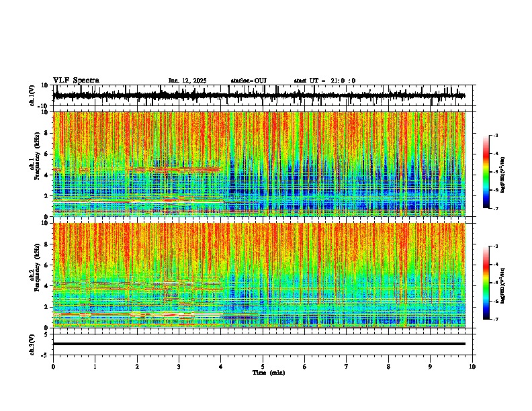Click the "start UT = 21:0 :0" text

(x=324, y=81)
